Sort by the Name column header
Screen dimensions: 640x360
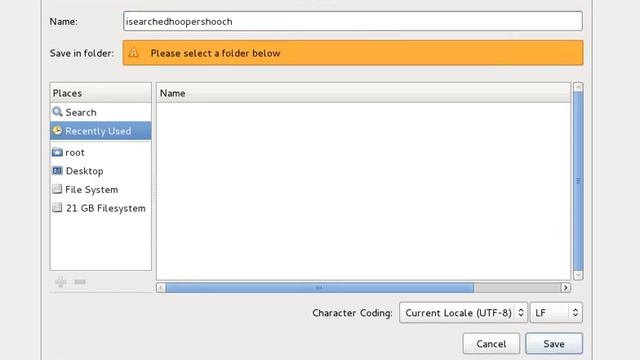[x=363, y=93]
